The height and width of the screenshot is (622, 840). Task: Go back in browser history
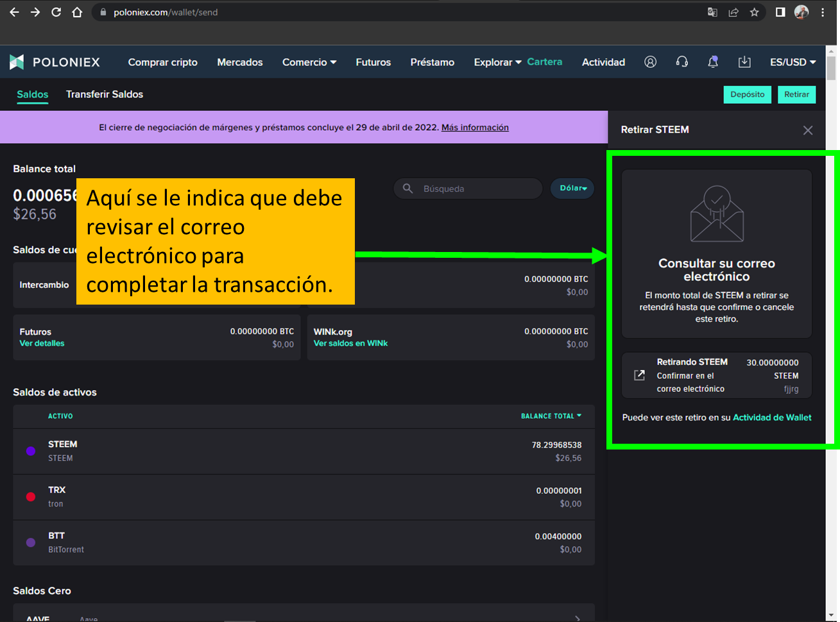click(x=14, y=12)
